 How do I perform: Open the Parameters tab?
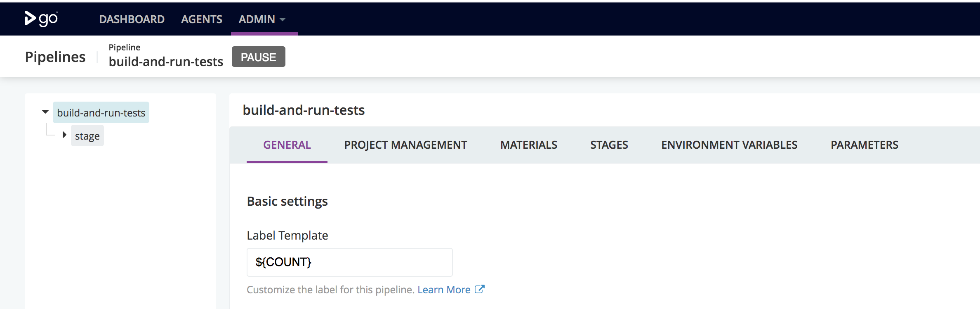[x=864, y=145]
